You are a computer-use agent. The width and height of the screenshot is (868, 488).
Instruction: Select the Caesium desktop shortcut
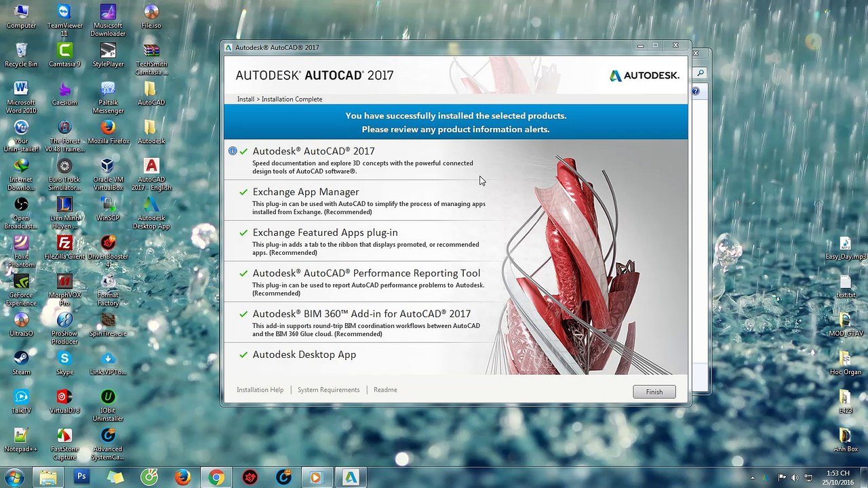(64, 93)
